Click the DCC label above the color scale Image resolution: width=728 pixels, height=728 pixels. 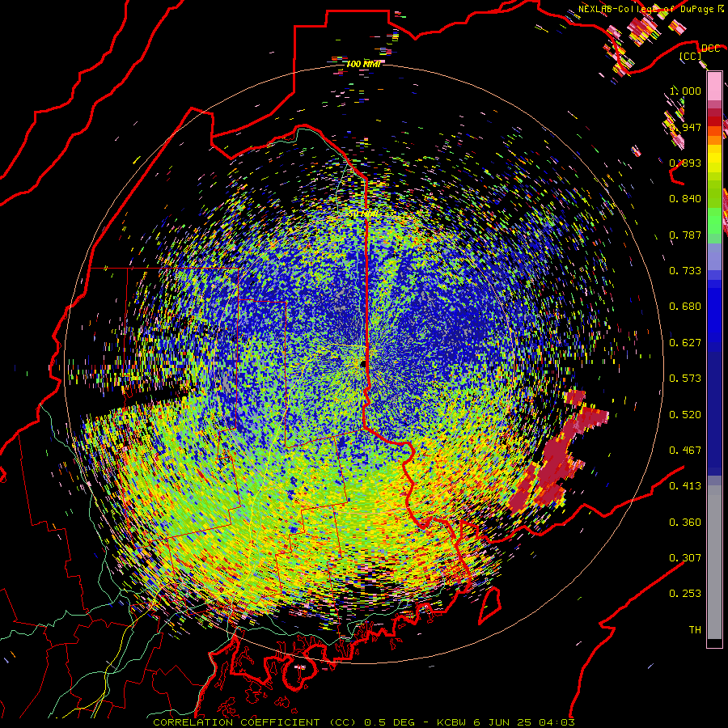[710, 49]
